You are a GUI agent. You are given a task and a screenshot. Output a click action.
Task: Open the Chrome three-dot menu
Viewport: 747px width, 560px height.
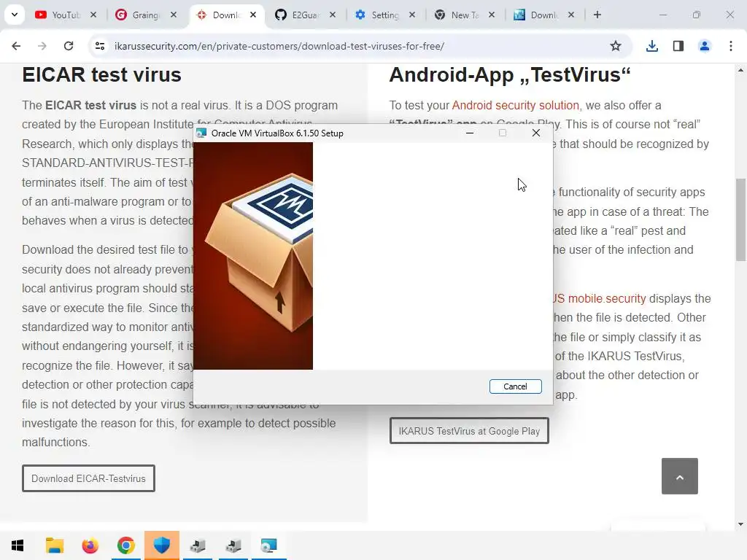pos(731,46)
